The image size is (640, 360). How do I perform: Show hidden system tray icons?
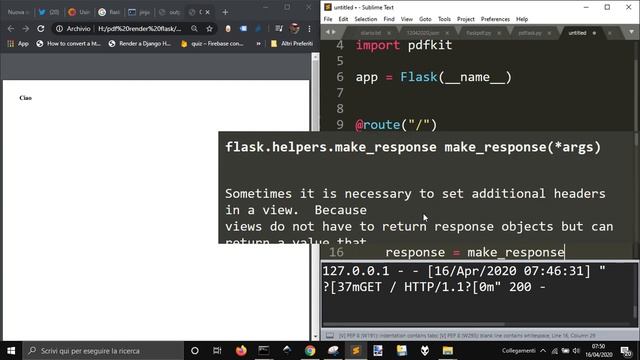coord(543,351)
